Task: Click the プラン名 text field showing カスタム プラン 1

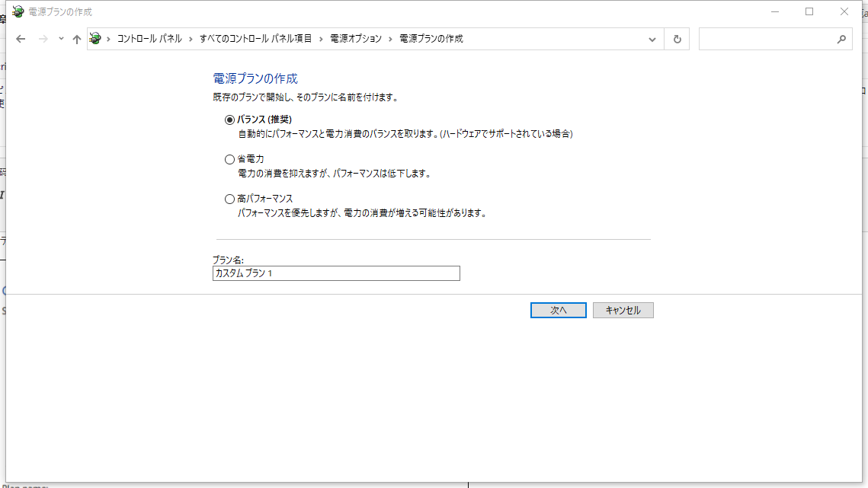Action: coord(336,273)
